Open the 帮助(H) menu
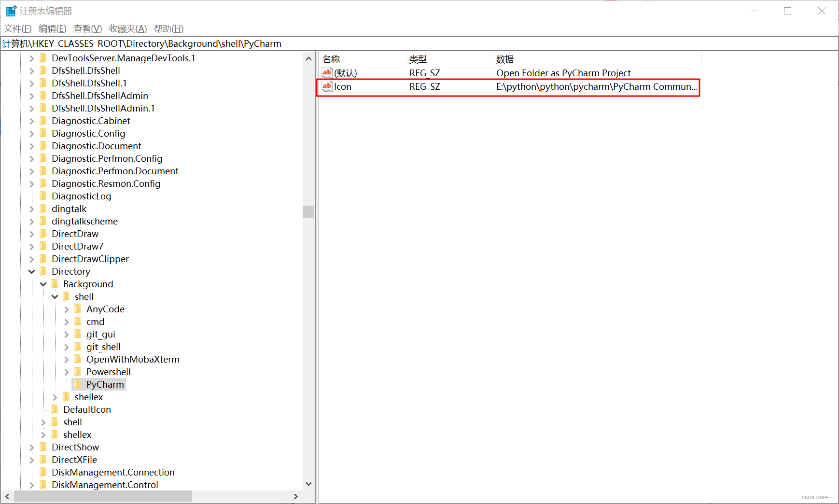 tap(169, 28)
